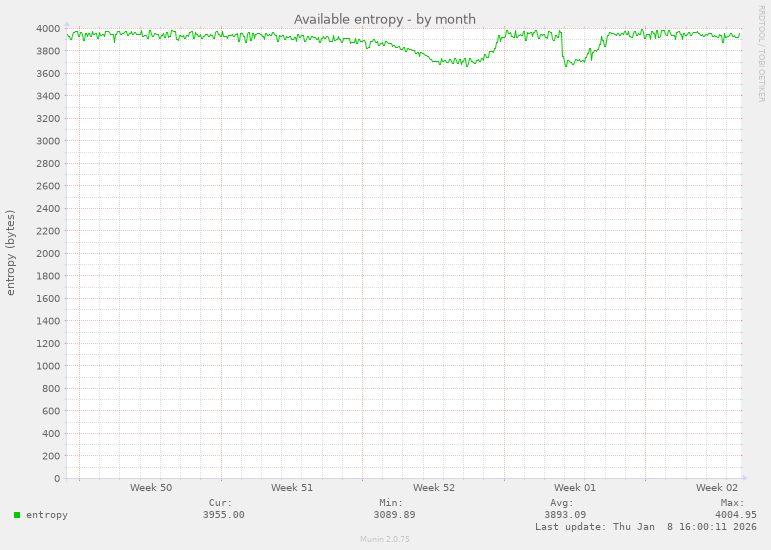Select the Week 02 x-axis label
Image resolution: width=771 pixels, height=550 pixels.
[717, 488]
